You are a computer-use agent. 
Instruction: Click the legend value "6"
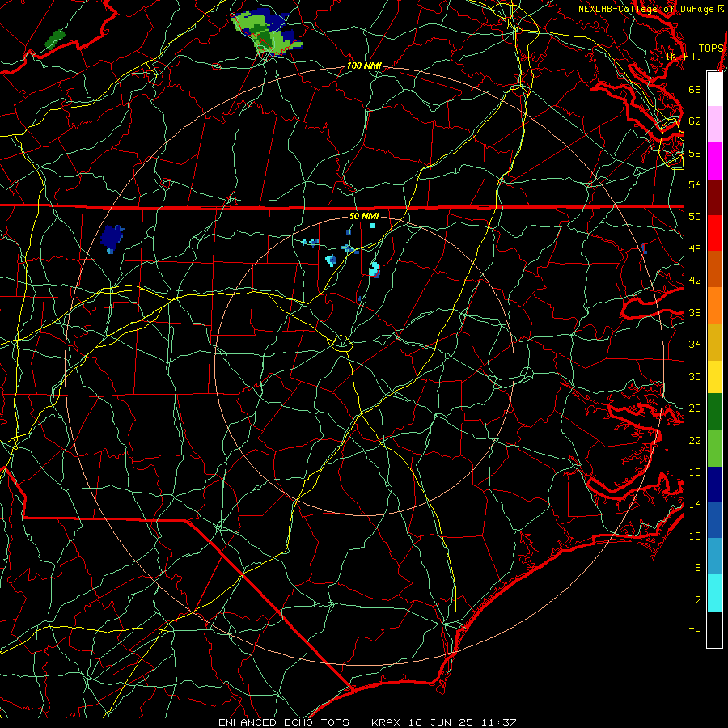point(698,568)
